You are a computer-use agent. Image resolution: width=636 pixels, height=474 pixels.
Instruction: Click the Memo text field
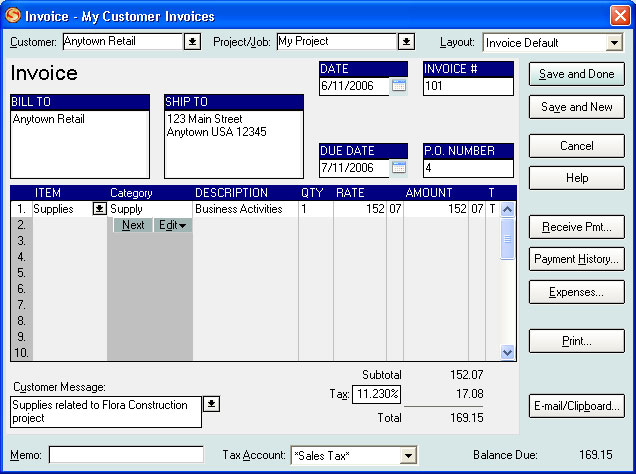[x=126, y=455]
